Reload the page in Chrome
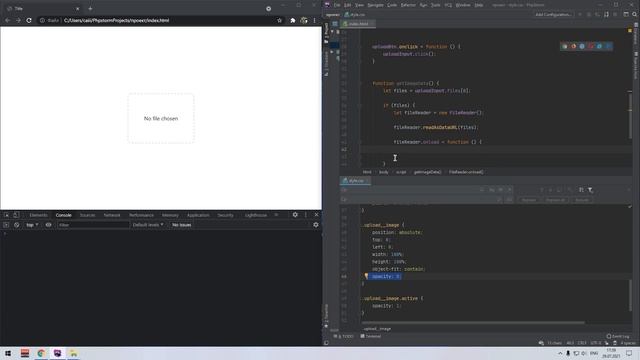Image resolution: width=640 pixels, height=360 pixels. point(29,20)
